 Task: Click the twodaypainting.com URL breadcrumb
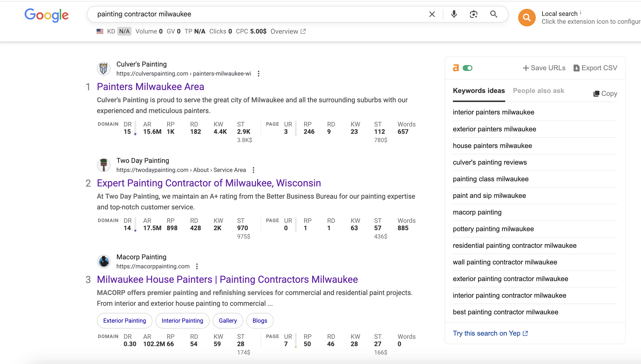(181, 170)
